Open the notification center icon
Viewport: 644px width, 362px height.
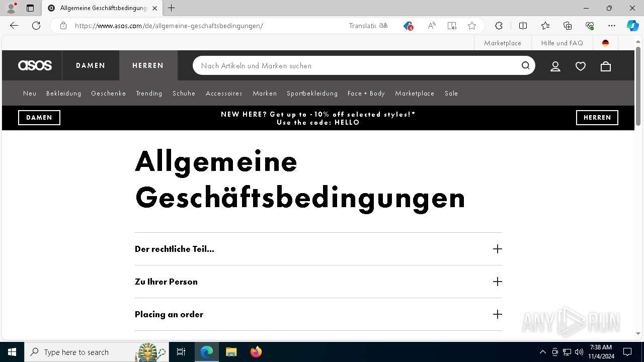(627, 352)
